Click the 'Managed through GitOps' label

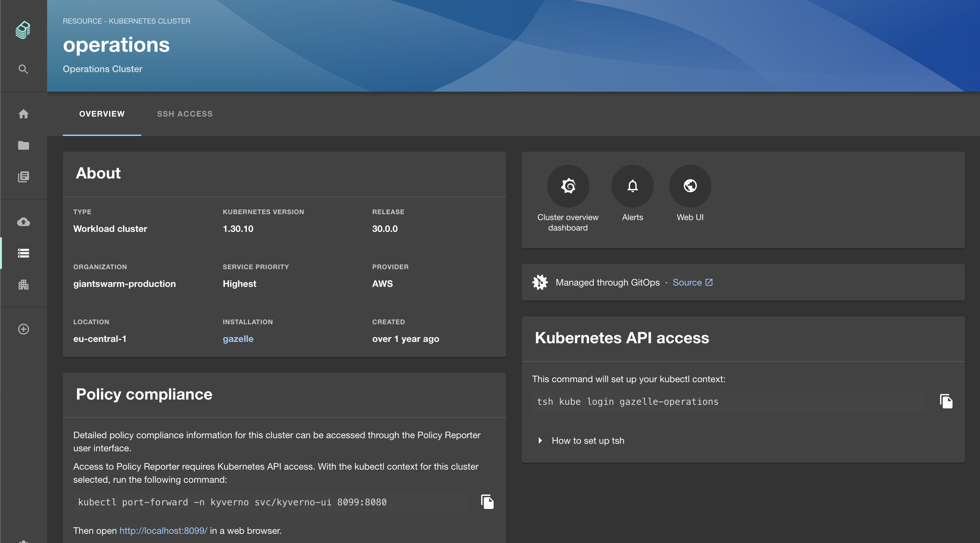608,282
